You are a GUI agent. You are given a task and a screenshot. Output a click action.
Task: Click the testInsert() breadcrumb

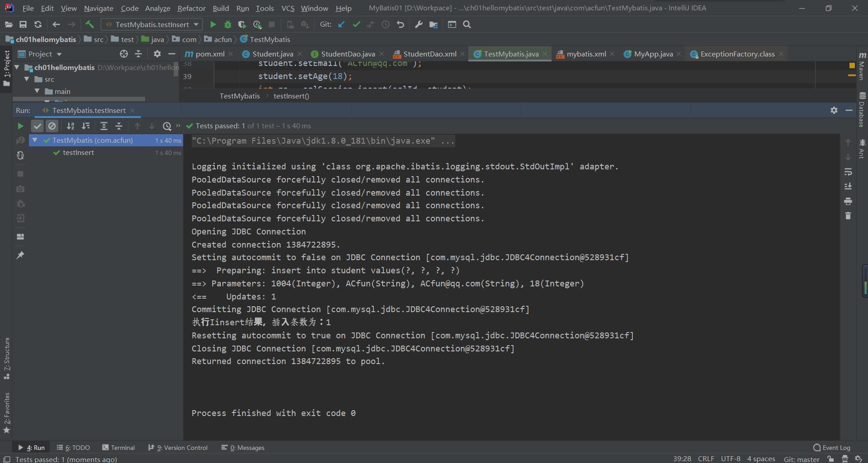tap(291, 96)
